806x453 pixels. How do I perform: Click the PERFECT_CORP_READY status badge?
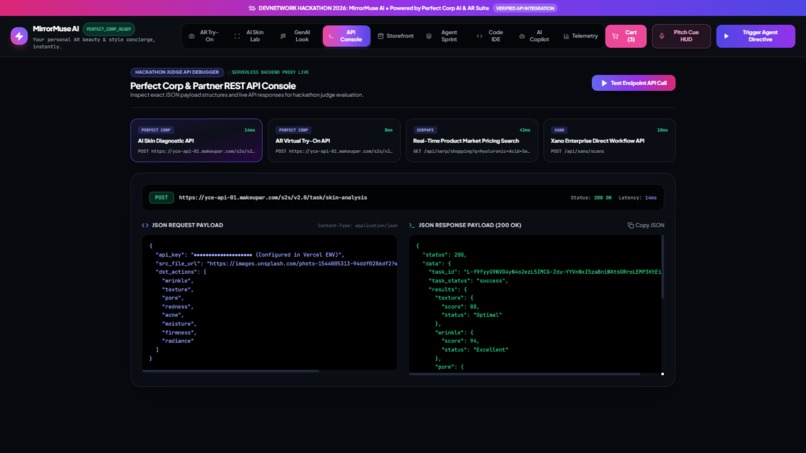[108, 29]
